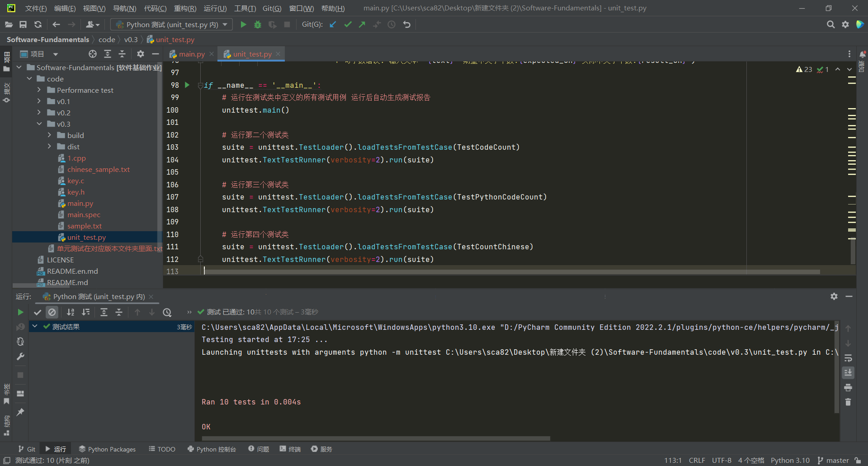Open the Git(G) menu
Viewport: 868px width, 466px height.
tap(272, 8)
